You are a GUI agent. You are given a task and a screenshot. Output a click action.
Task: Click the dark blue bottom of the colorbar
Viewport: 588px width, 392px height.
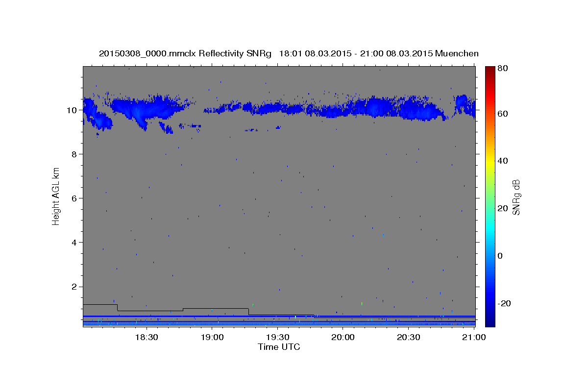490,322
